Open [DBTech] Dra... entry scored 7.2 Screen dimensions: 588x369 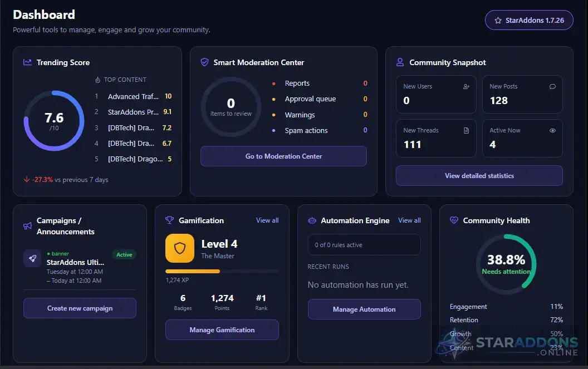pyautogui.click(x=133, y=128)
